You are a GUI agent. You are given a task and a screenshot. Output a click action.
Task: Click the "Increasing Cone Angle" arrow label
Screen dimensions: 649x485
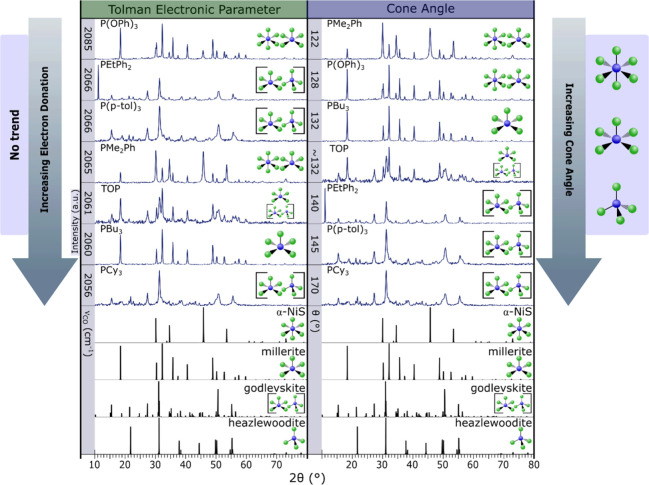pos(569,140)
